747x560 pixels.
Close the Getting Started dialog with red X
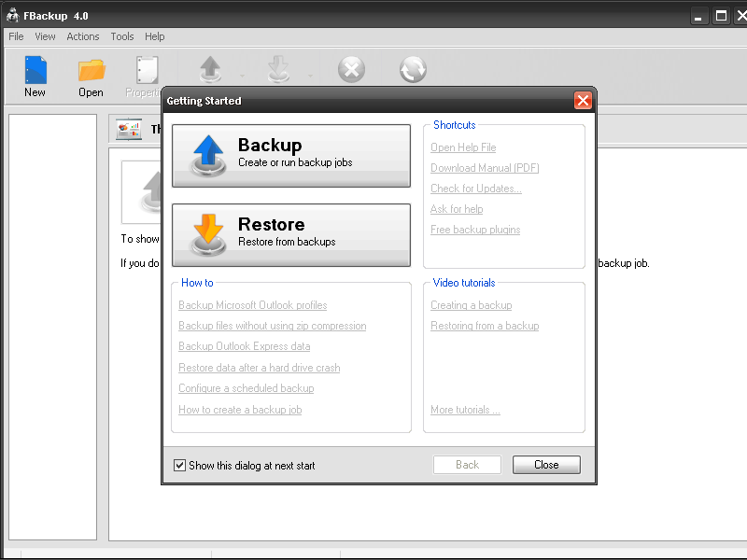coord(583,101)
